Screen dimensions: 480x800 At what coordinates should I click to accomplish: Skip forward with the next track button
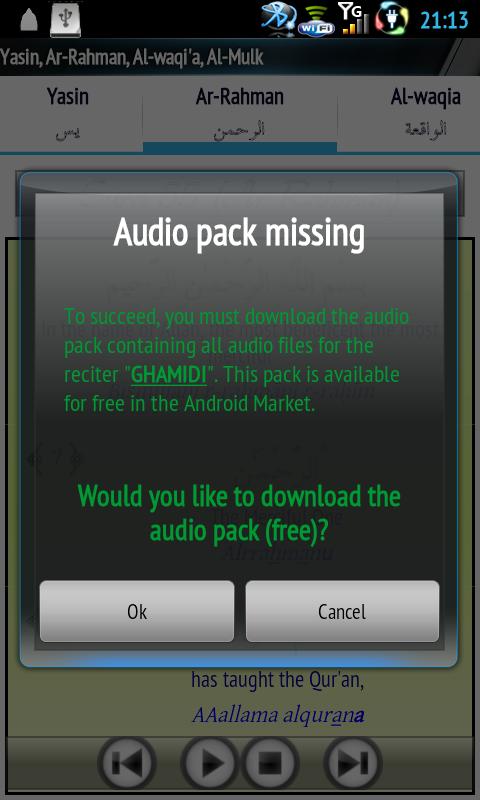point(353,764)
